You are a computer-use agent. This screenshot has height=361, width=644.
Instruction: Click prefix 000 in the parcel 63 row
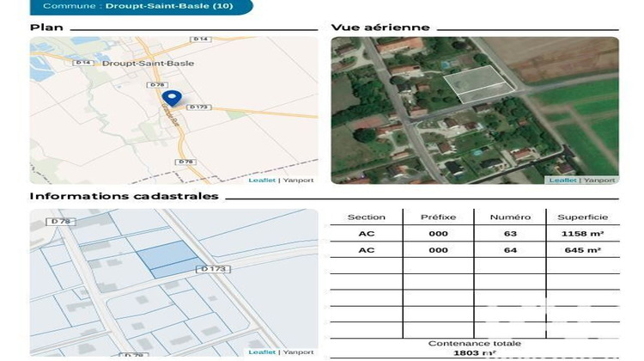[438, 234]
